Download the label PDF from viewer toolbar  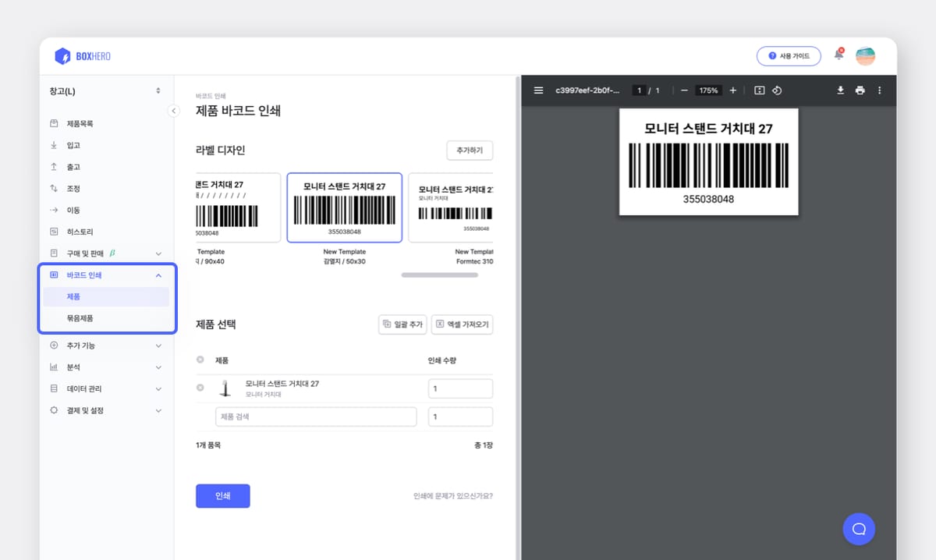coord(840,90)
